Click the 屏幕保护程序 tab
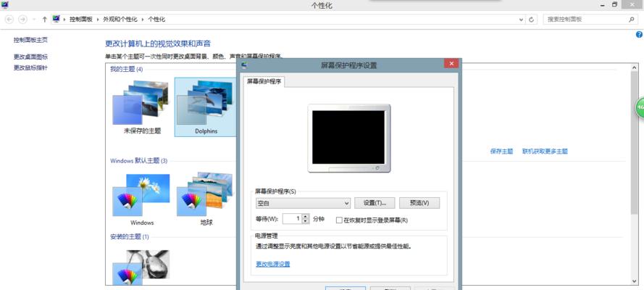Screen dimensions: 644x290 coord(264,81)
